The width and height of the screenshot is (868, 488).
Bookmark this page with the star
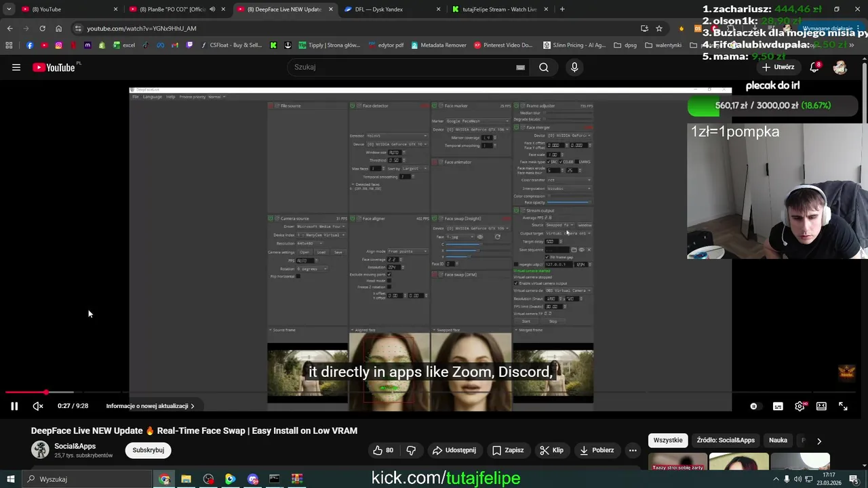658,28
